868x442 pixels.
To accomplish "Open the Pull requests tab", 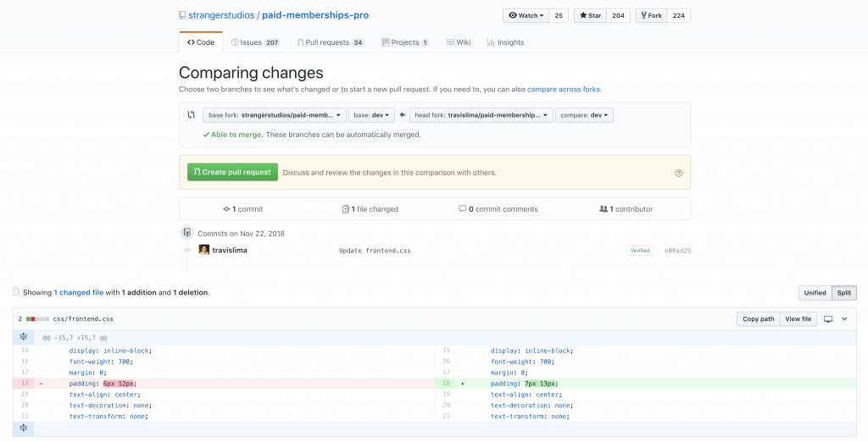I will (331, 42).
